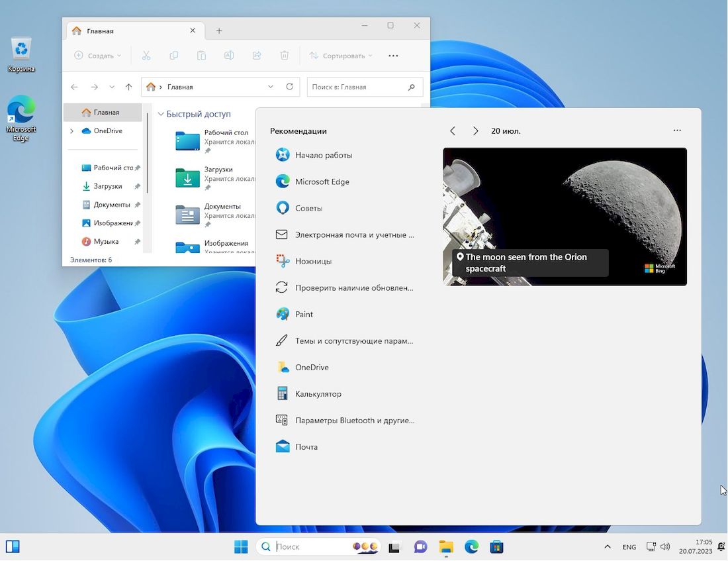Click the Up arrow navigation button in Explorer
The width and height of the screenshot is (728, 561).
[128, 87]
